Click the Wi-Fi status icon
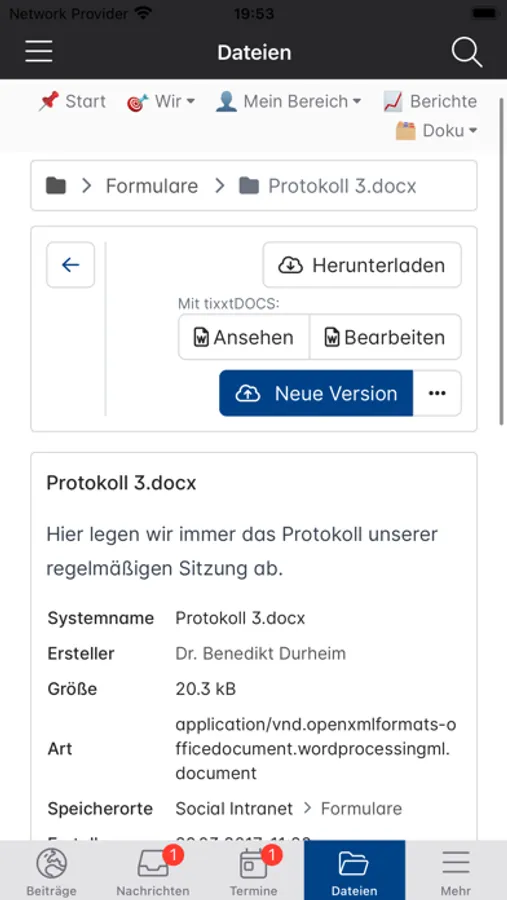Image resolution: width=507 pixels, height=900 pixels. pyautogui.click(x=142, y=13)
